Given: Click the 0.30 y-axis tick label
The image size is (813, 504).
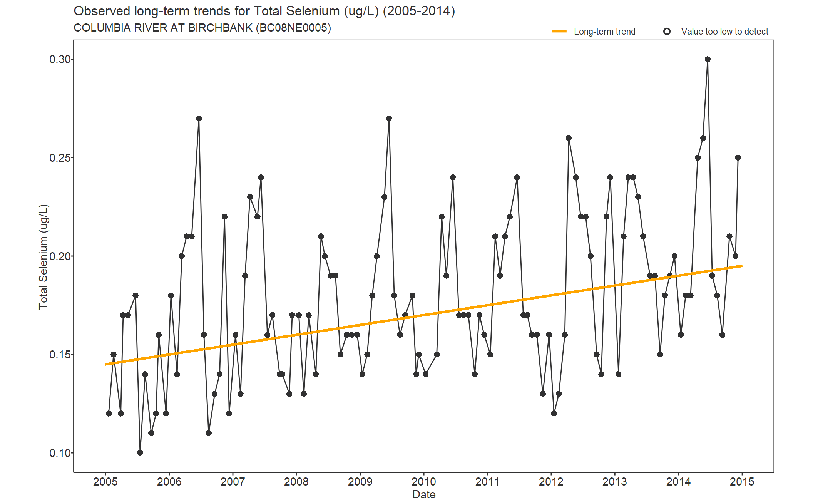Looking at the screenshot, I should tap(60, 59).
